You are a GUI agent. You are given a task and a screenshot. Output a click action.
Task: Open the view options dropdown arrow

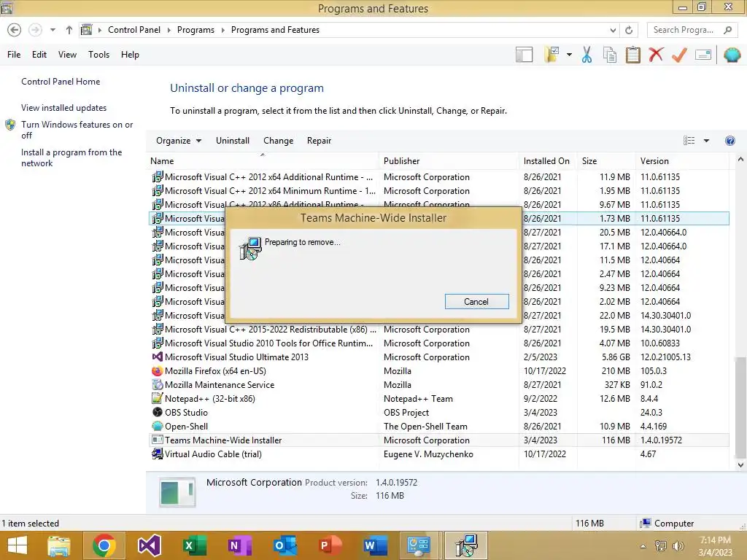(706, 141)
